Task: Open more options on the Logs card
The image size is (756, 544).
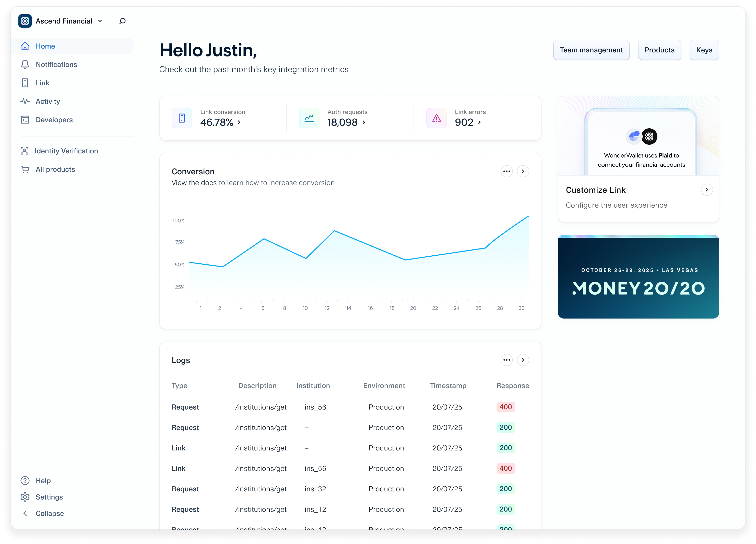Action: pyautogui.click(x=506, y=360)
